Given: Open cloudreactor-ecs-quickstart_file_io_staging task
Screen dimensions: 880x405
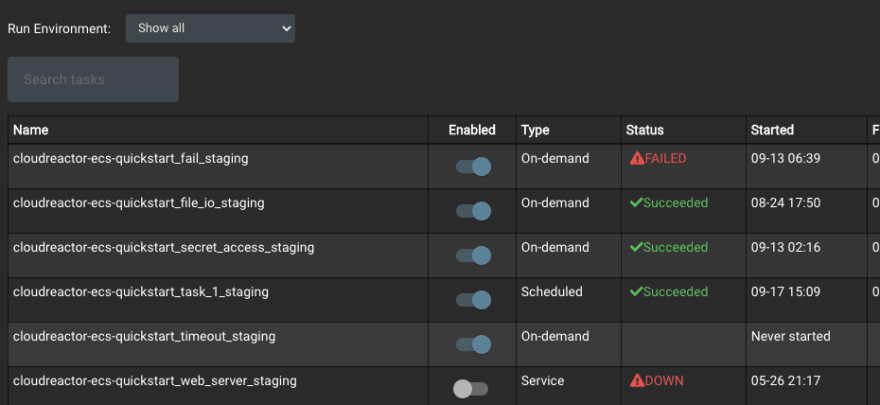Looking at the screenshot, I should (x=139, y=203).
